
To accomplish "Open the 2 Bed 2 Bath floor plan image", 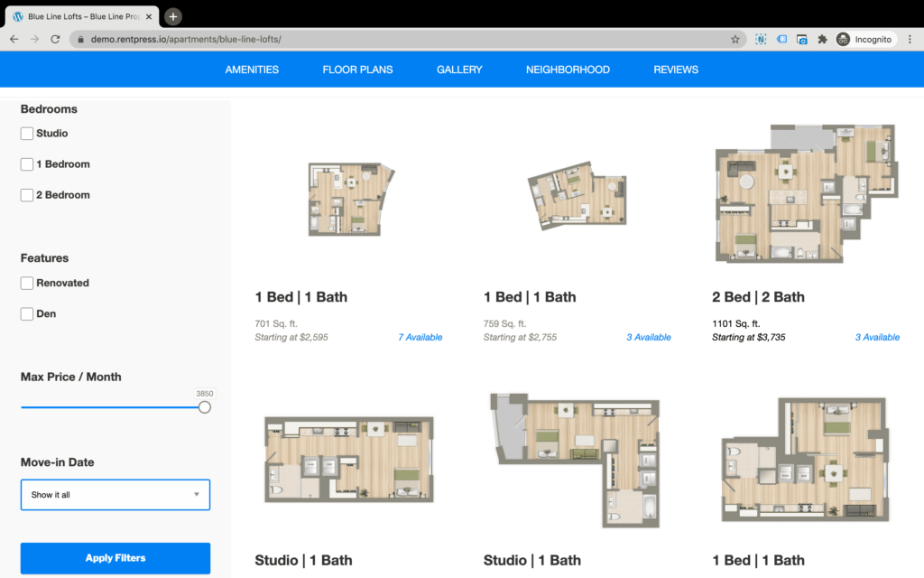I will click(x=807, y=193).
